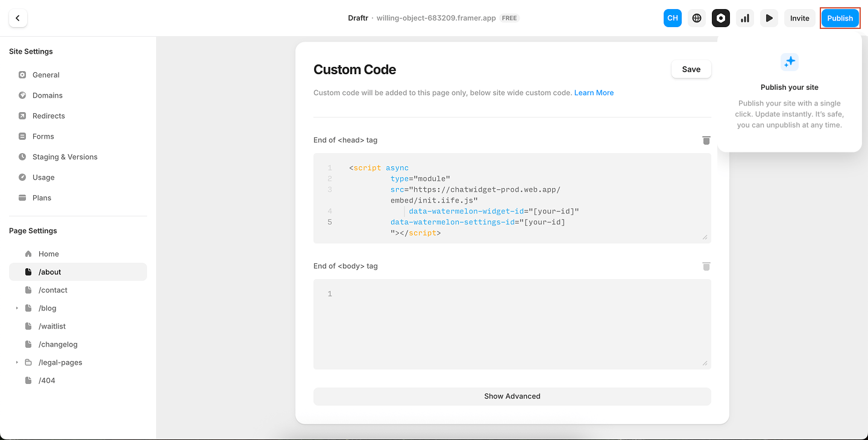Click the Staging & Versions clock icon
The width and height of the screenshot is (868, 440).
[22, 157]
